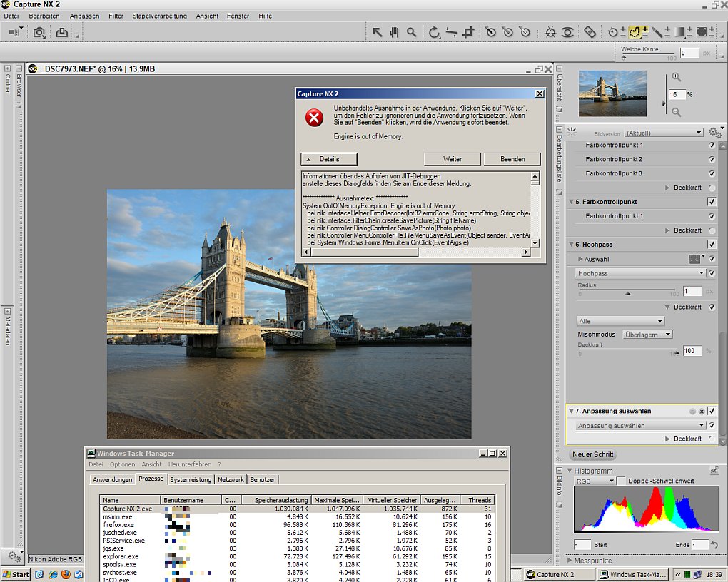Collapse the Details button in error dialog
Screen dimensions: 728x582
tap(329, 159)
